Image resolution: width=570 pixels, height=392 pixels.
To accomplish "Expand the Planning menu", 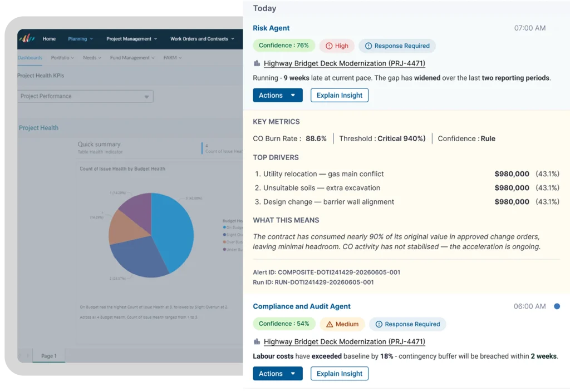I will click(x=80, y=39).
